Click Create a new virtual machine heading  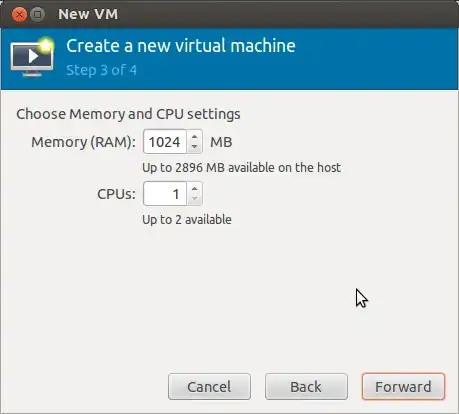pyautogui.click(x=181, y=46)
